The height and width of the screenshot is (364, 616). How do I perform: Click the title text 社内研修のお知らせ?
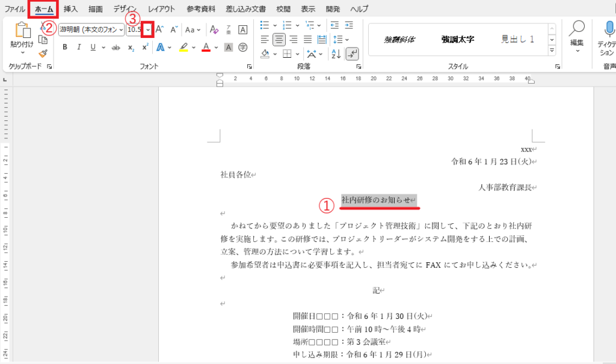point(375,200)
